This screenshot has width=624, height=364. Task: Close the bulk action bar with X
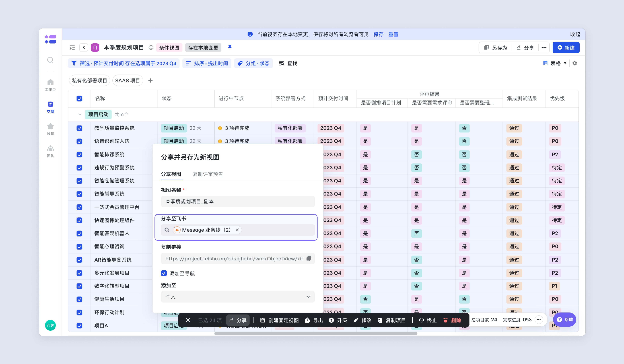[188, 320]
